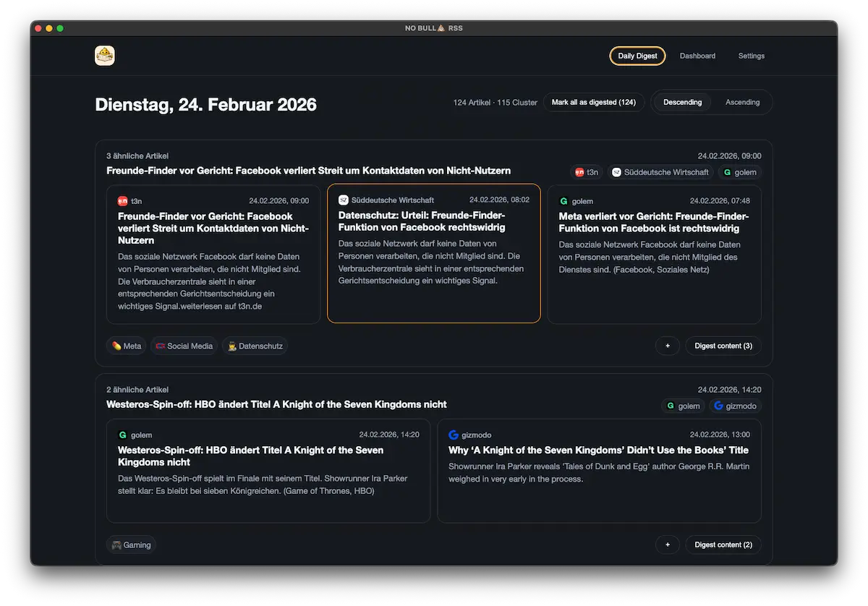This screenshot has width=868, height=606.
Task: Click Mark all as digested (124)
Action: (x=593, y=102)
